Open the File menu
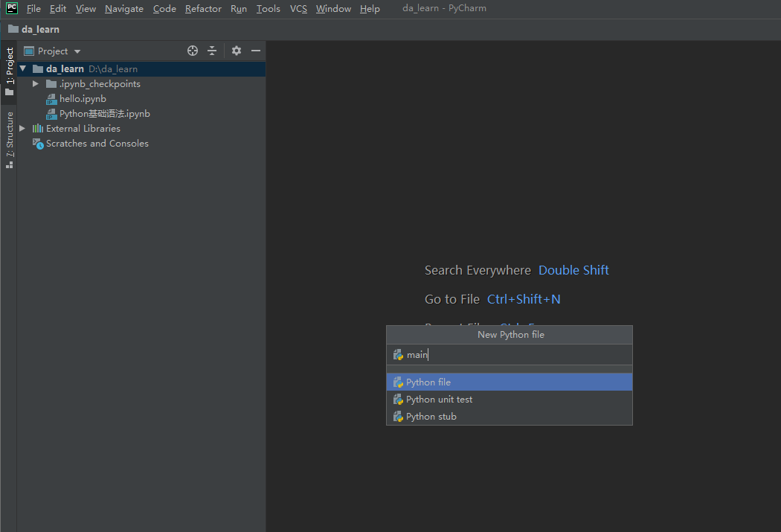Image resolution: width=781 pixels, height=532 pixels. (33, 8)
